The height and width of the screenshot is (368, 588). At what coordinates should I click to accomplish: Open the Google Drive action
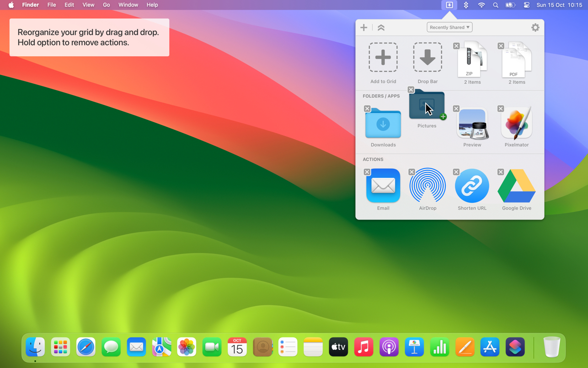coord(516,186)
